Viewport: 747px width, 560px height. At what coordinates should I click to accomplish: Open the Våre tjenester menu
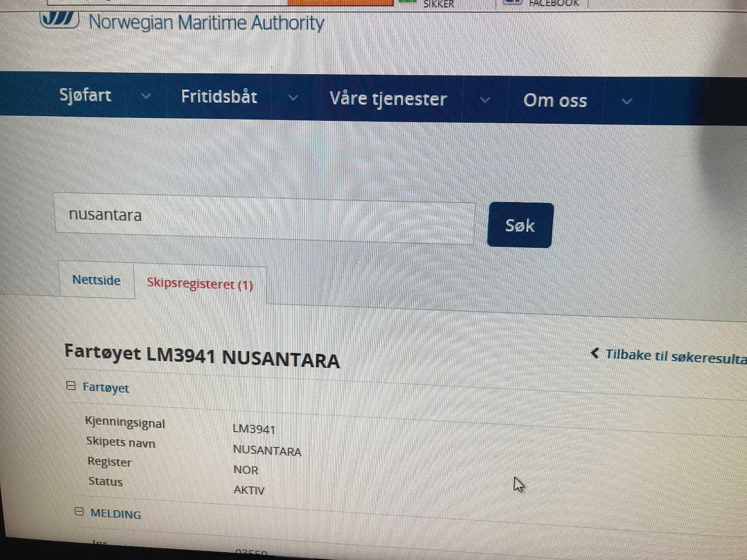coord(388,99)
